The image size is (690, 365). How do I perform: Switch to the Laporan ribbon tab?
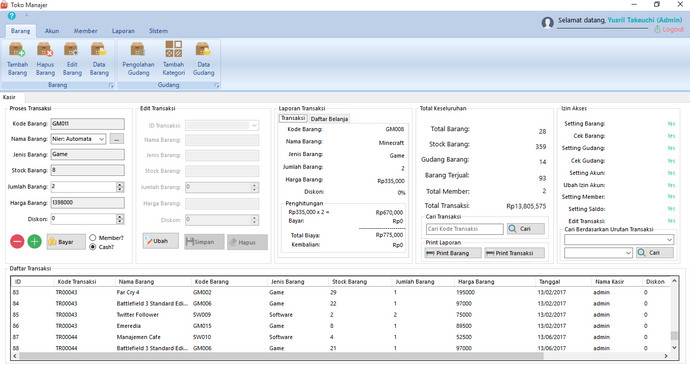(x=123, y=31)
